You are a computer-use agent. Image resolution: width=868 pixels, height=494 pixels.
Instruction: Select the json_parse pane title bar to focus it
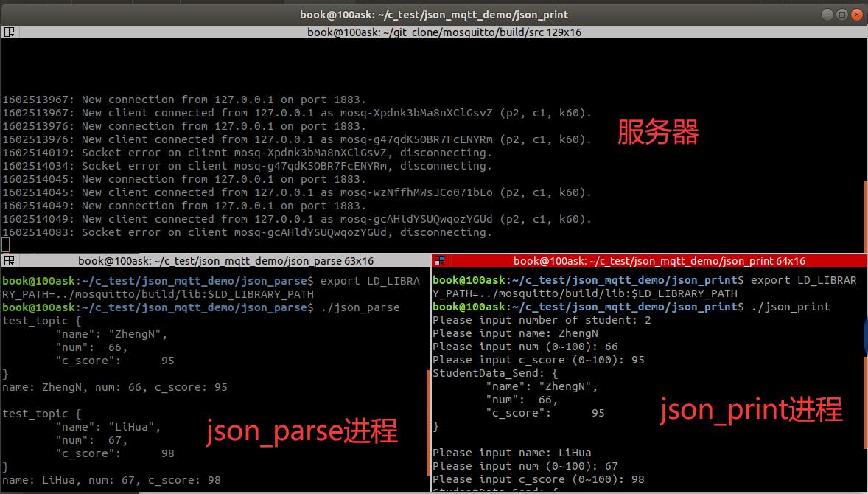click(221, 260)
